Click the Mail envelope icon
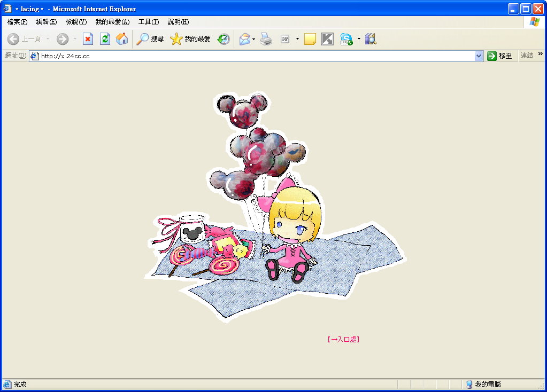Image resolution: width=547 pixels, height=392 pixels. pyautogui.click(x=244, y=39)
